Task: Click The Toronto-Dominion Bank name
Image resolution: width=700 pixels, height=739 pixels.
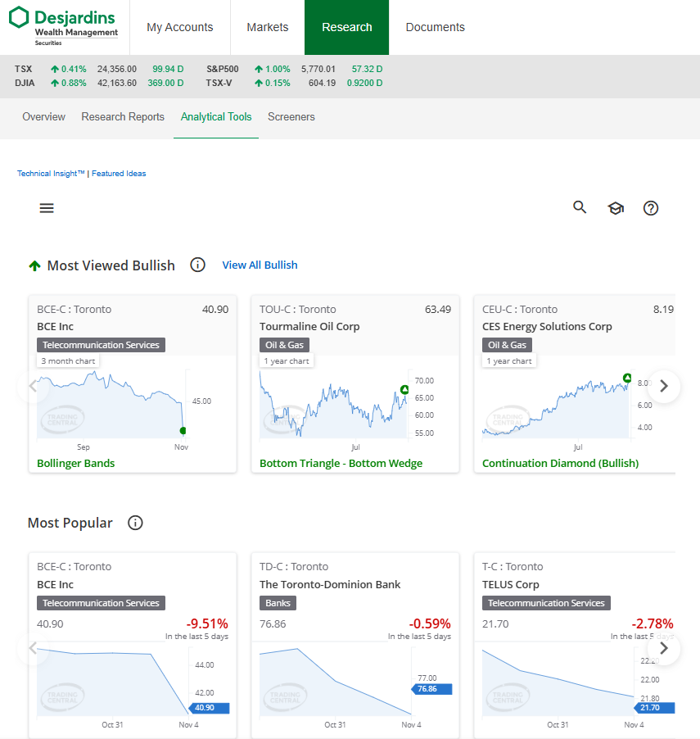Action: [330, 584]
